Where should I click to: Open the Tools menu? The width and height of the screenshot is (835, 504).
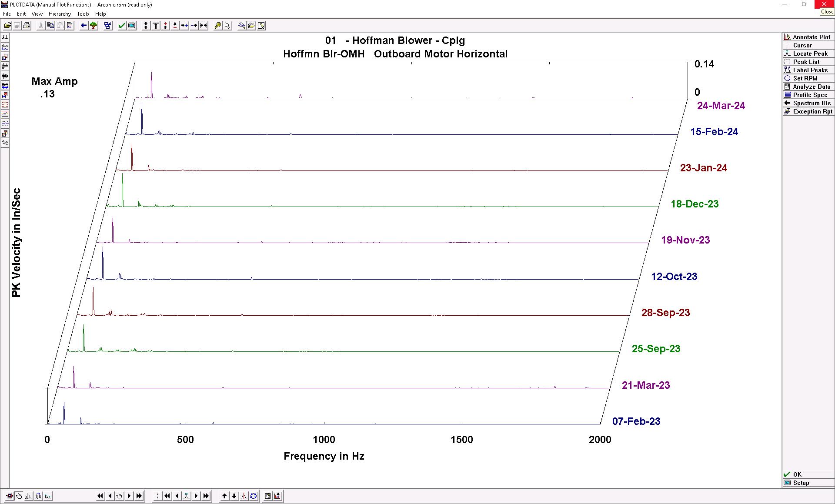(83, 14)
